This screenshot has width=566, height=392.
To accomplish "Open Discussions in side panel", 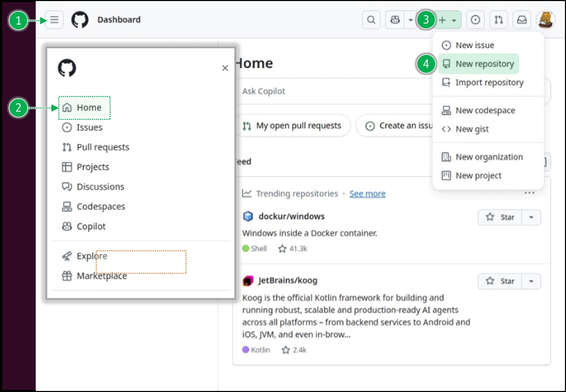I will [x=93, y=187].
